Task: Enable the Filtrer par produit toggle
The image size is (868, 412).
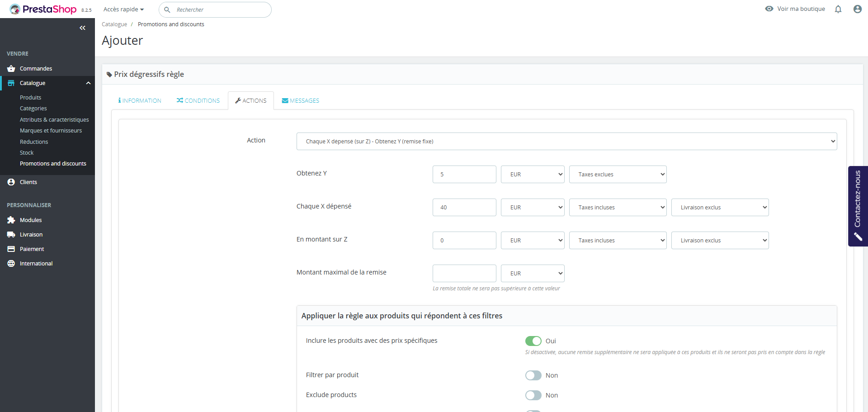Action: click(533, 375)
